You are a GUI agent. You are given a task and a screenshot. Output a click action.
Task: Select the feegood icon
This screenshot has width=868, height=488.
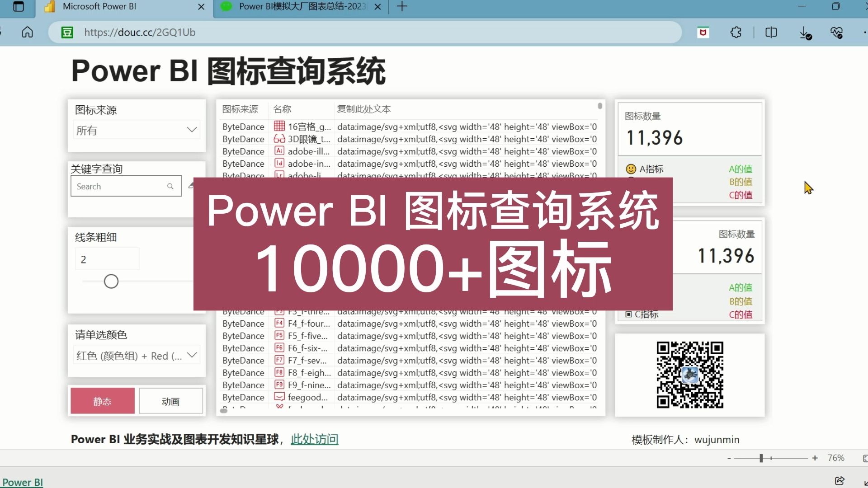click(x=279, y=397)
